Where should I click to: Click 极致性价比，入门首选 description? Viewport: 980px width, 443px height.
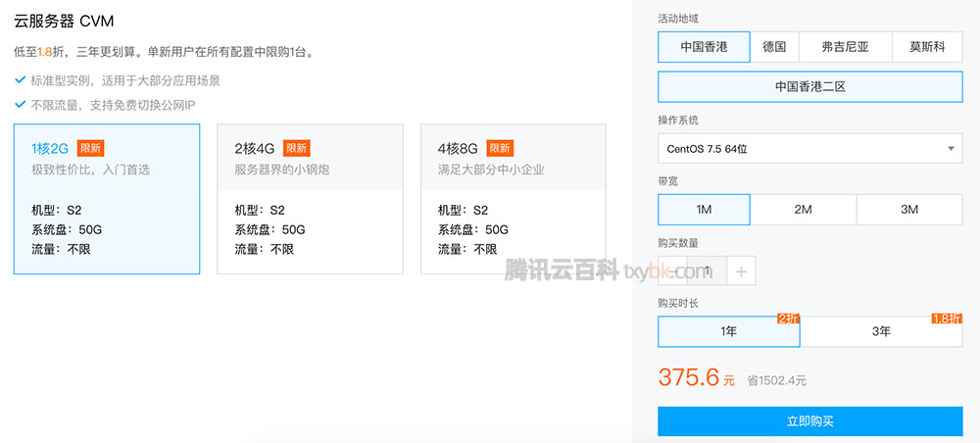[x=90, y=170]
